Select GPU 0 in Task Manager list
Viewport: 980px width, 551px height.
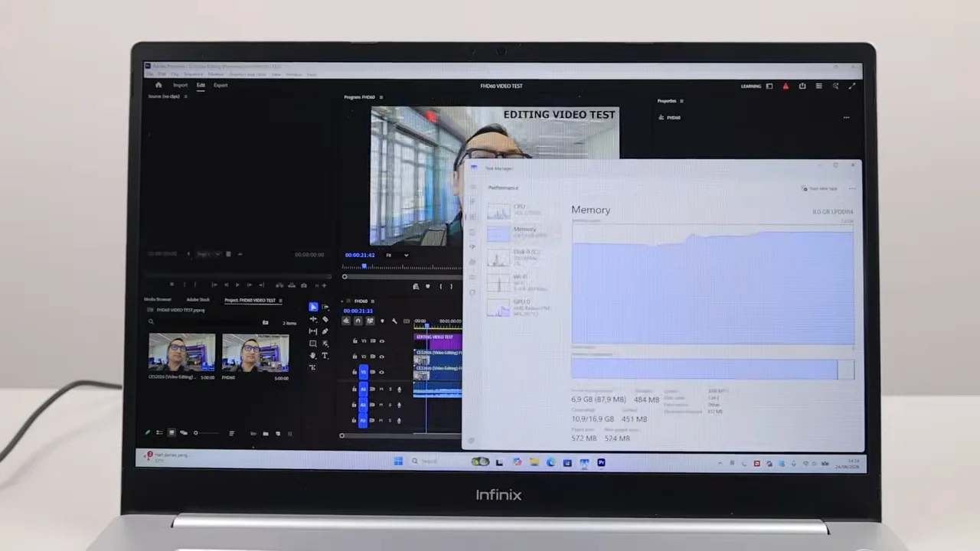[524, 308]
